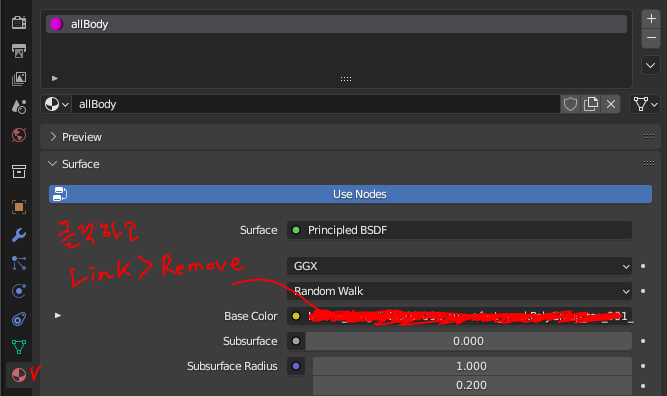The image size is (667, 396).
Task: Duplicate material with new copy icon
Action: pyautogui.click(x=591, y=104)
